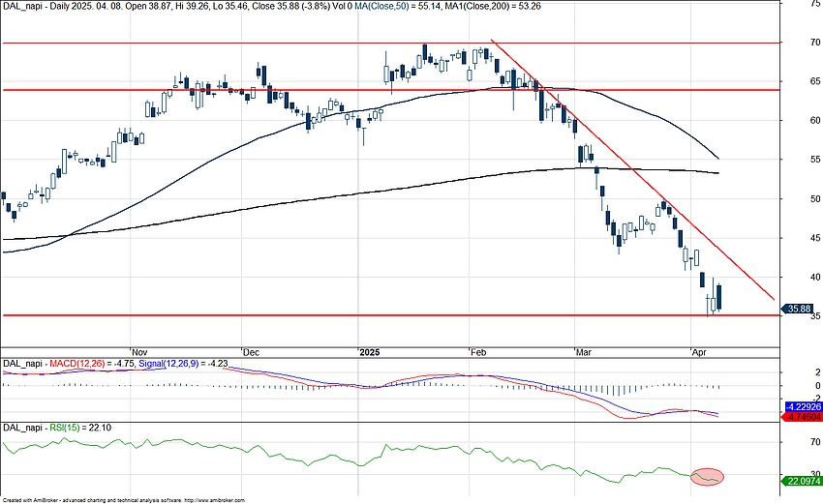
Task: Click the 'RSI(15) = 22.10' panel label
Action: [80, 428]
